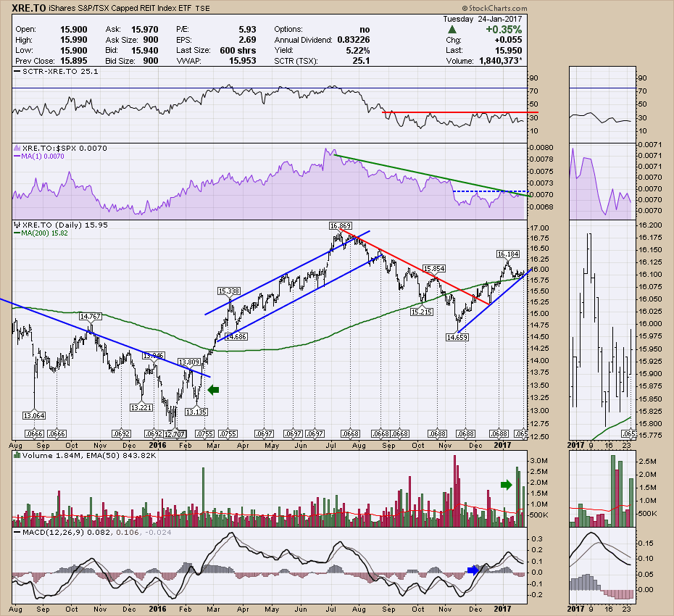Click the 14.686 price label
Screen dimensions: 674x616
[236, 336]
